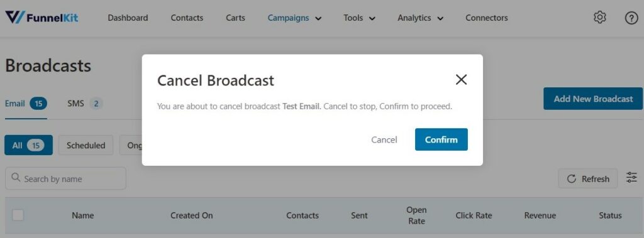Image resolution: width=644 pixels, height=238 pixels.
Task: Close the Cancel Broadcast dialog with X
Action: click(461, 80)
